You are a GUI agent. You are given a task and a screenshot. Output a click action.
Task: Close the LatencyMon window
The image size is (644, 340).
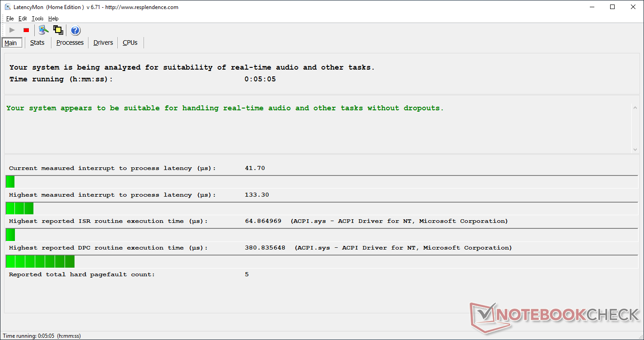(x=633, y=7)
